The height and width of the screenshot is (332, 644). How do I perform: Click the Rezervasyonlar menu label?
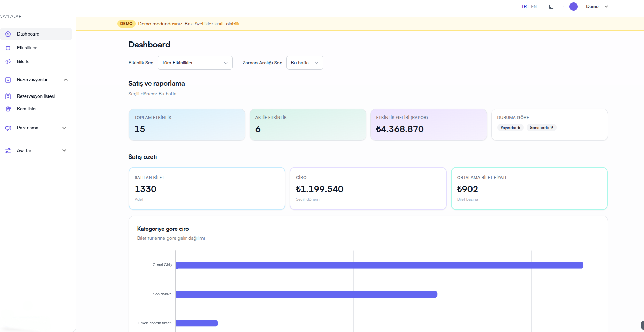coord(32,80)
